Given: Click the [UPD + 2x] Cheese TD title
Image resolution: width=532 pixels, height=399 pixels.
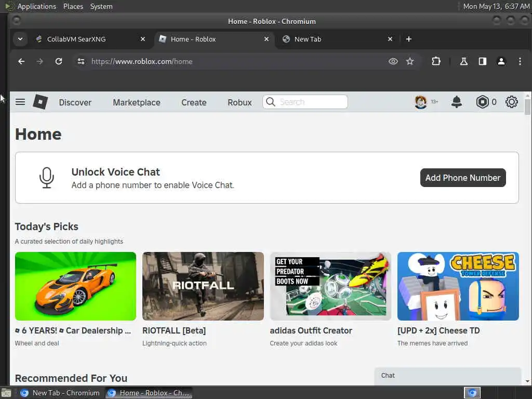Looking at the screenshot, I should click(x=438, y=330).
